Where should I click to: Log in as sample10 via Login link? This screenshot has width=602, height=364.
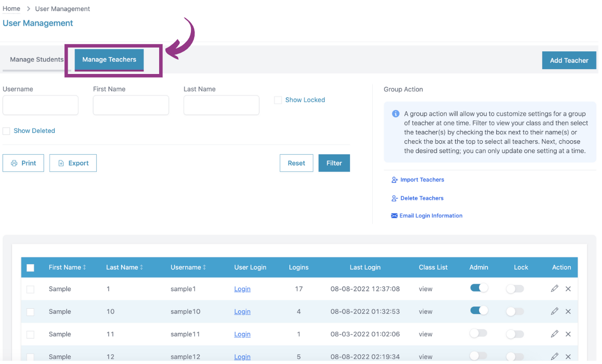pyautogui.click(x=242, y=311)
